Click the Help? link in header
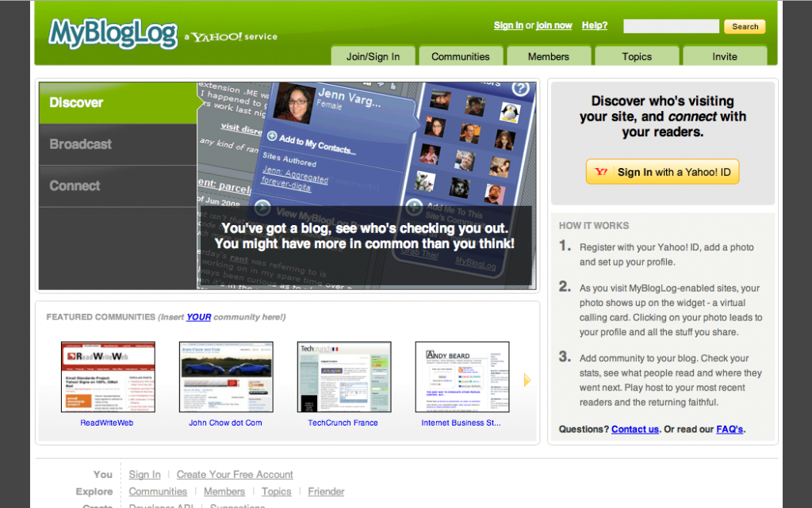 pyautogui.click(x=595, y=25)
